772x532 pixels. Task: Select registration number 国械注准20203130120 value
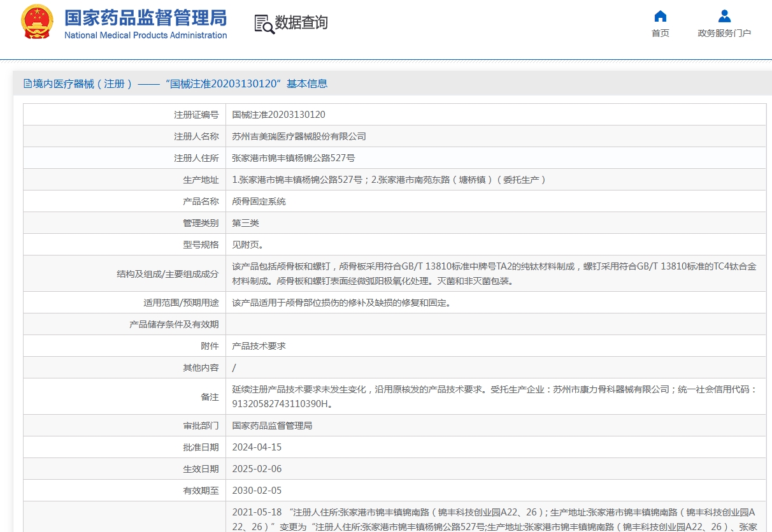coord(278,115)
